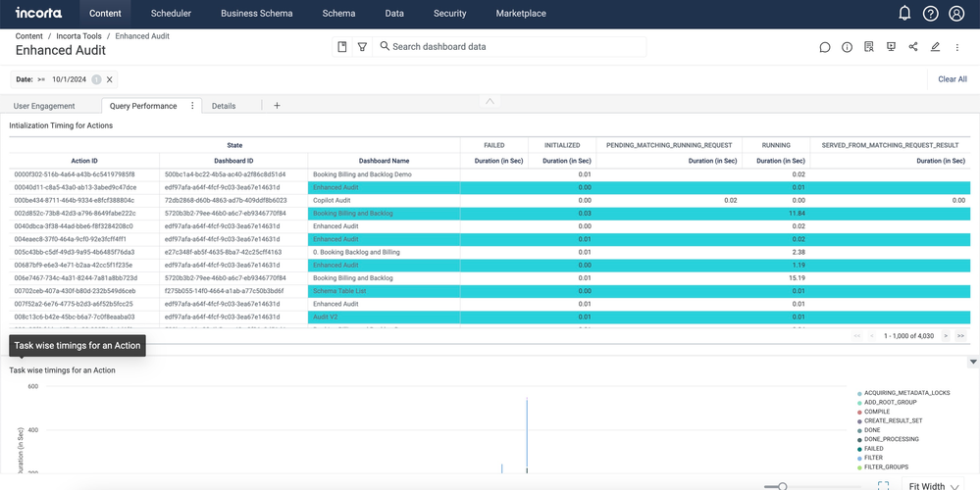Adjust the zoom slider at the bottom
This screenshot has height=490, width=980.
[x=782, y=486]
